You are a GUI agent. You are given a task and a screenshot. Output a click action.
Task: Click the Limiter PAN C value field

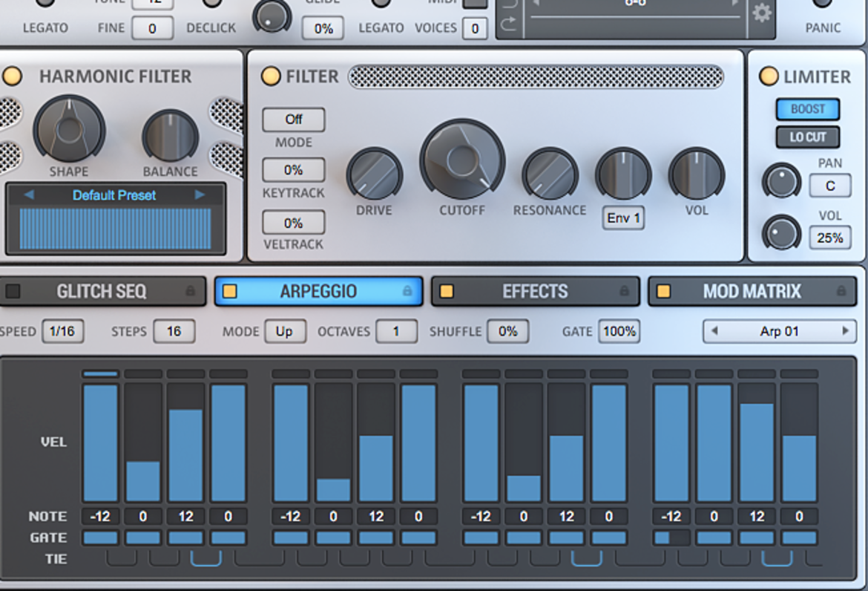coord(830,186)
